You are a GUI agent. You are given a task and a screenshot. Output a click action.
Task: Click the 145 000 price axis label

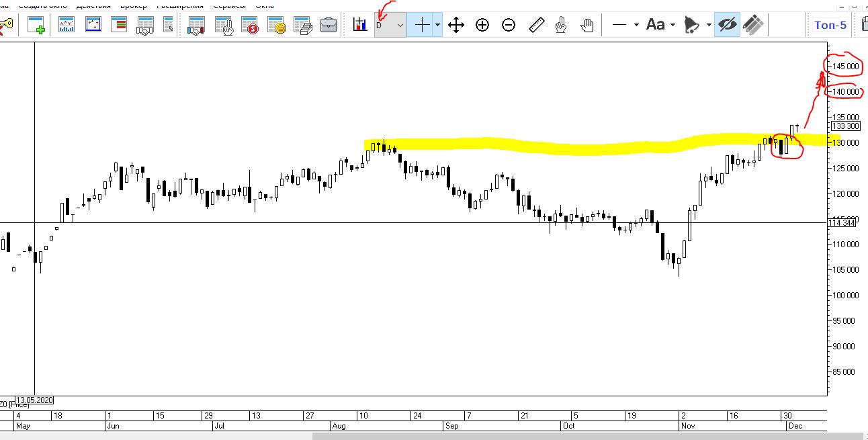tap(846, 66)
